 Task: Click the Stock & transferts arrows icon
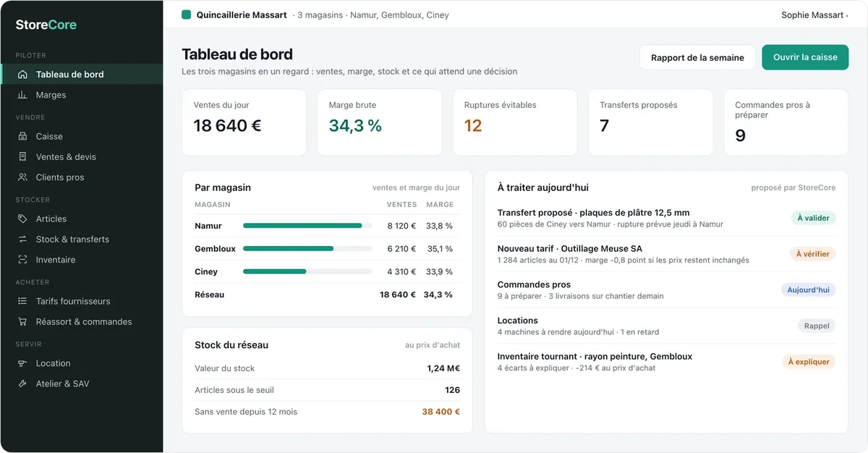point(22,239)
